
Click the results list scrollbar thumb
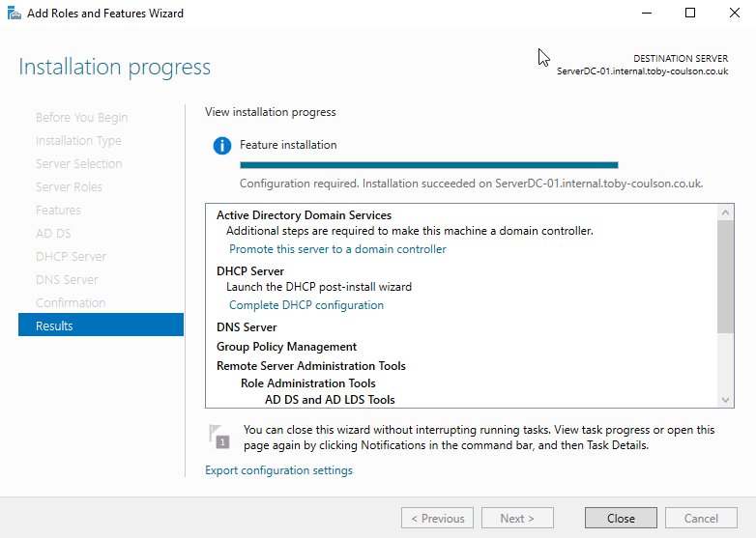[x=726, y=275]
